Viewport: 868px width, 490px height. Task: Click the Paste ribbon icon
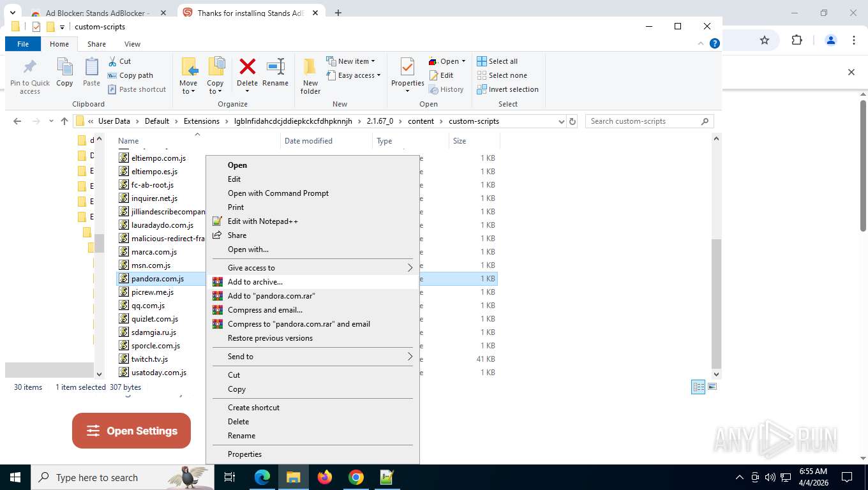click(91, 73)
